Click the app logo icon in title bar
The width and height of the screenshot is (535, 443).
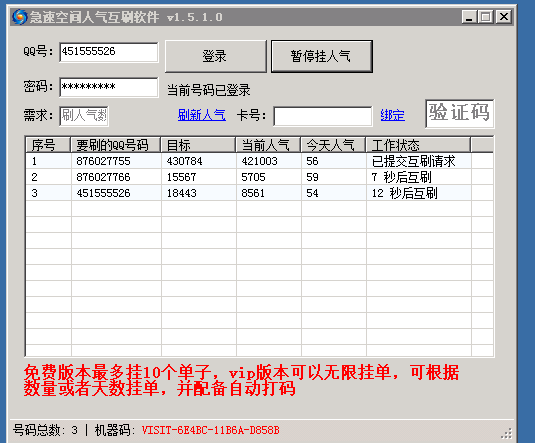[19, 17]
